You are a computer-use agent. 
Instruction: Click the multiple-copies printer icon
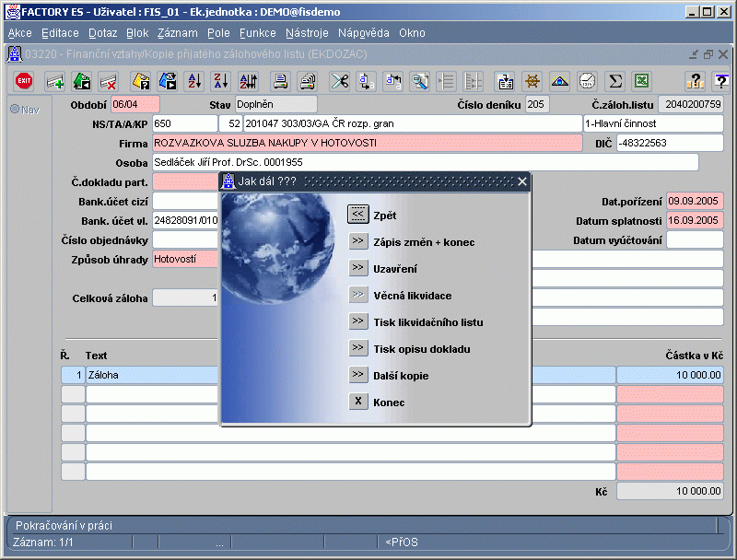tap(308, 81)
